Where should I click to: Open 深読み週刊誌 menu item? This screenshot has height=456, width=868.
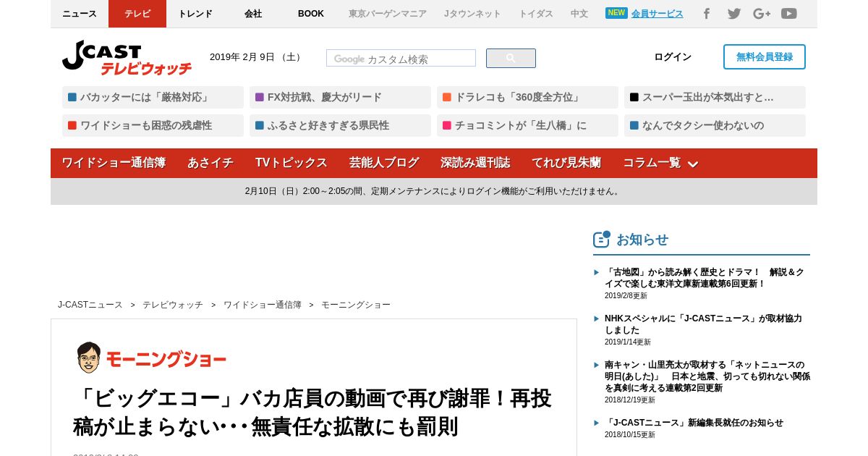pos(475,163)
